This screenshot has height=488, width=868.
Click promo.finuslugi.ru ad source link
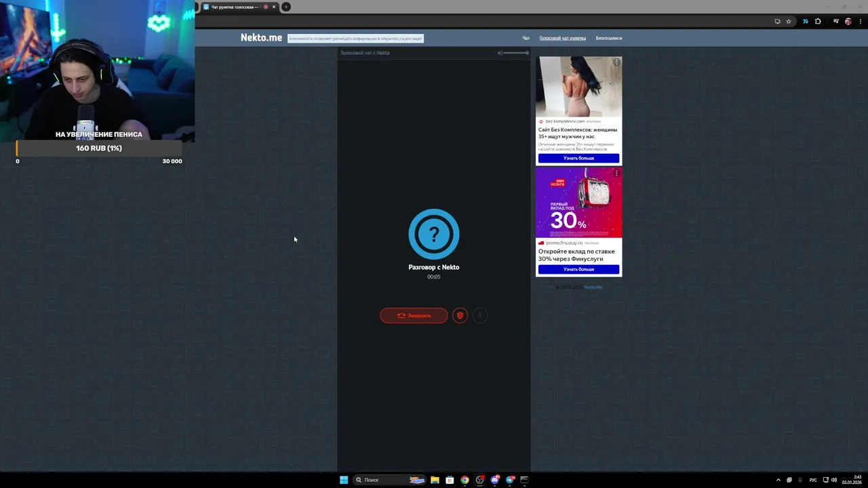pos(564,243)
